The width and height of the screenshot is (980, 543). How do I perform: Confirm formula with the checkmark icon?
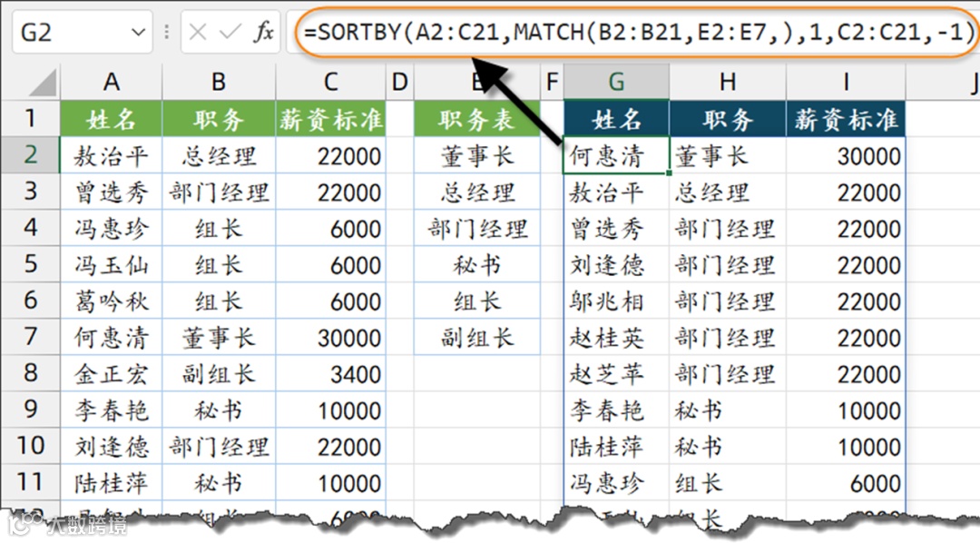click(x=230, y=32)
